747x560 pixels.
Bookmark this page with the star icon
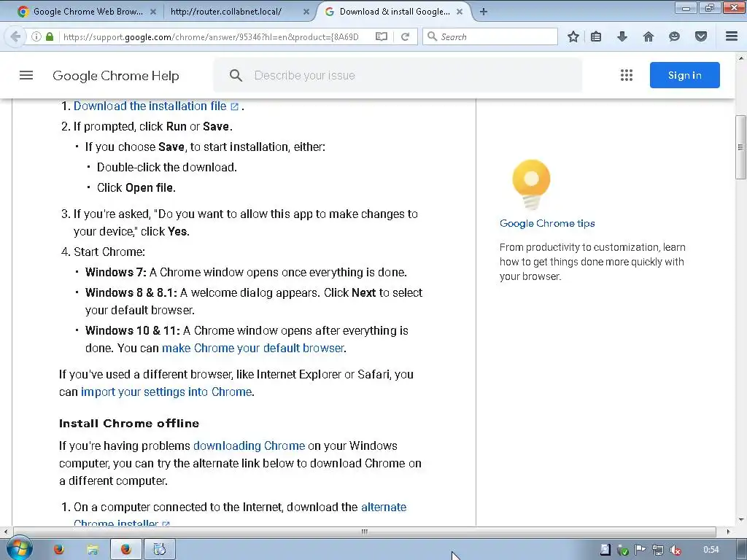point(573,36)
